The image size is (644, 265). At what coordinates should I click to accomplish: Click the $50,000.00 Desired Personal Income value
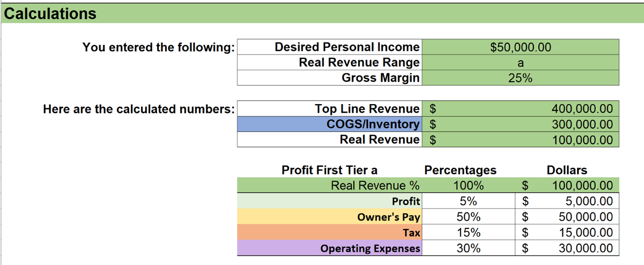(521, 47)
